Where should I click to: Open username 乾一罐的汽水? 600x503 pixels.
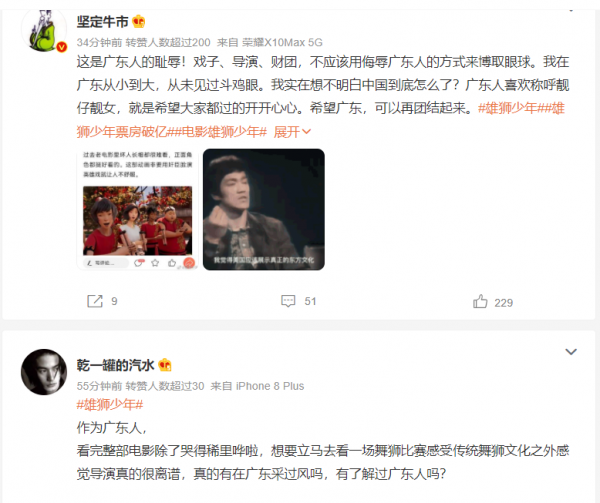point(116,365)
